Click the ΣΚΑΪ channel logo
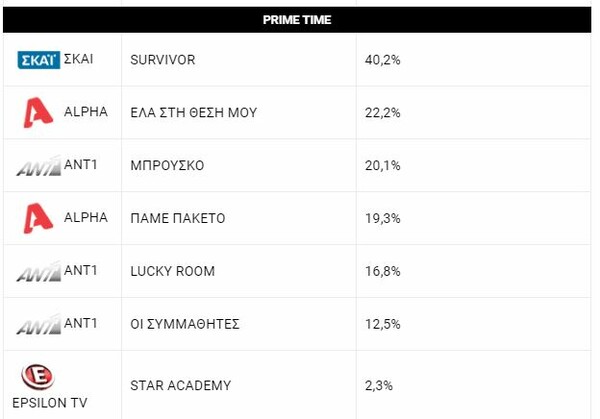 (39, 60)
